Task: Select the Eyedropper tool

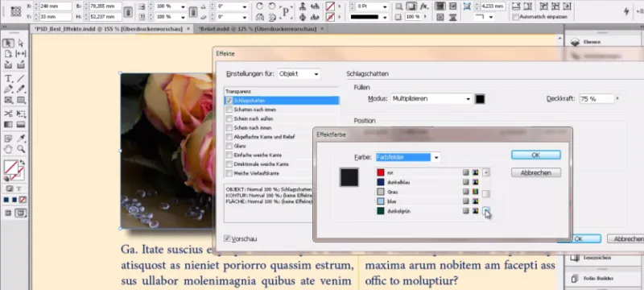Action: click(x=21, y=139)
